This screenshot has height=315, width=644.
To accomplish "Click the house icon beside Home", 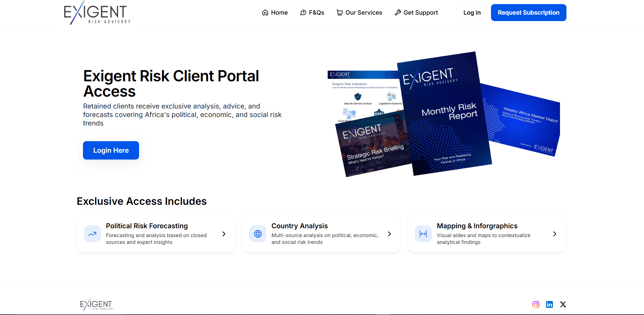I will 265,13.
